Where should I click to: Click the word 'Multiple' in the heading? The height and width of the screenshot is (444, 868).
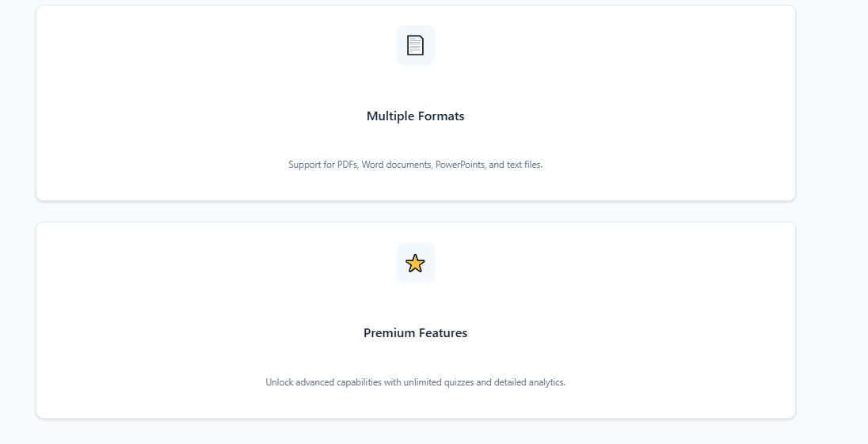click(390, 116)
